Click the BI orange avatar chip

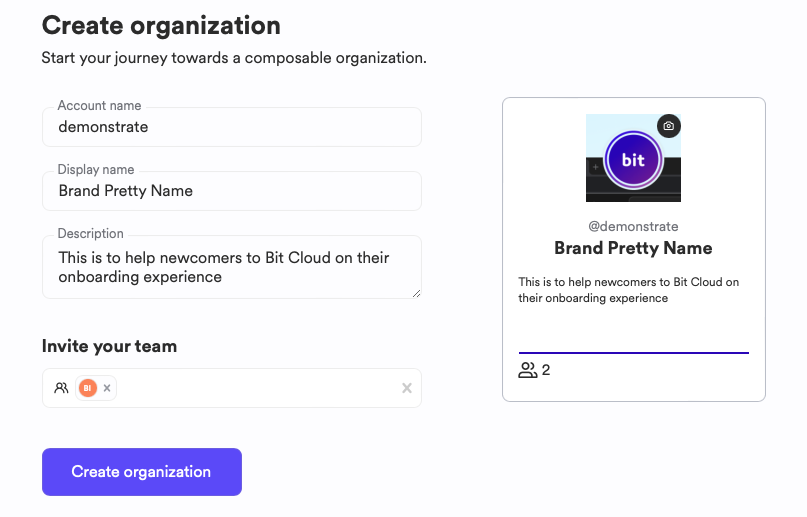(x=87, y=388)
